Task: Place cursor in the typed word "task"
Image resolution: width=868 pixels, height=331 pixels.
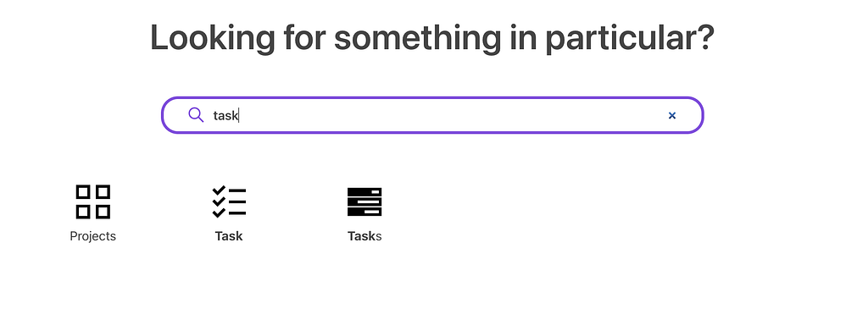Action: tap(225, 115)
